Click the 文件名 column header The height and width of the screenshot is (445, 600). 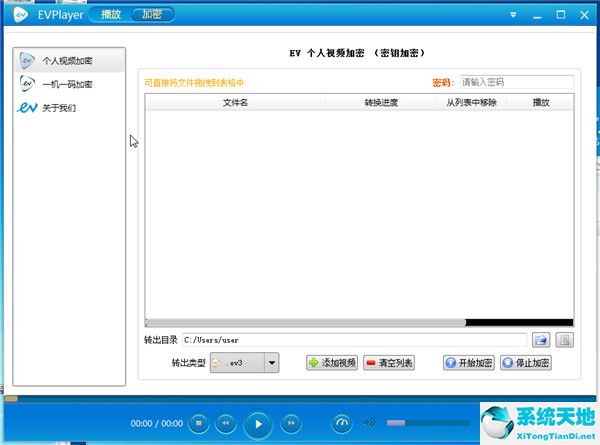235,103
